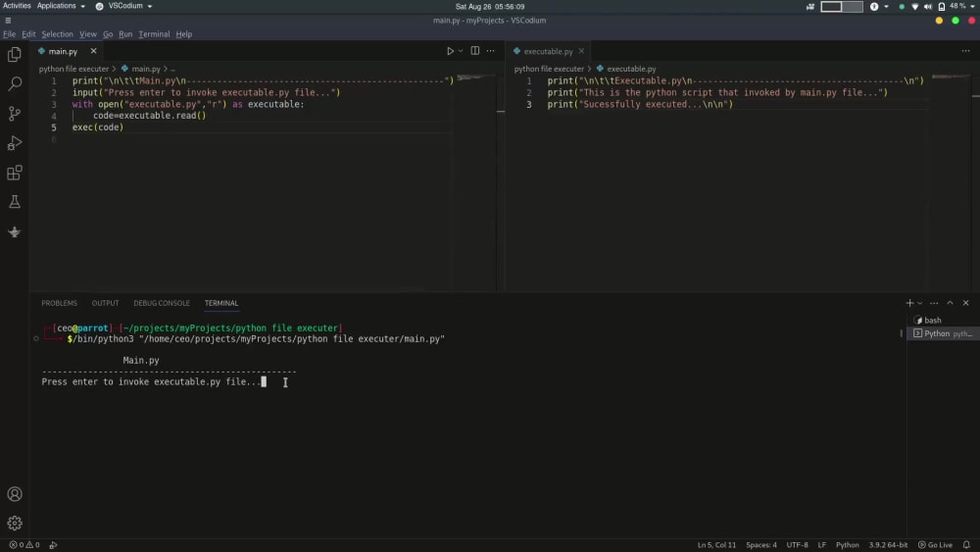Change encoding via UTF-8 status item
The image size is (980, 552).
pyautogui.click(x=797, y=544)
